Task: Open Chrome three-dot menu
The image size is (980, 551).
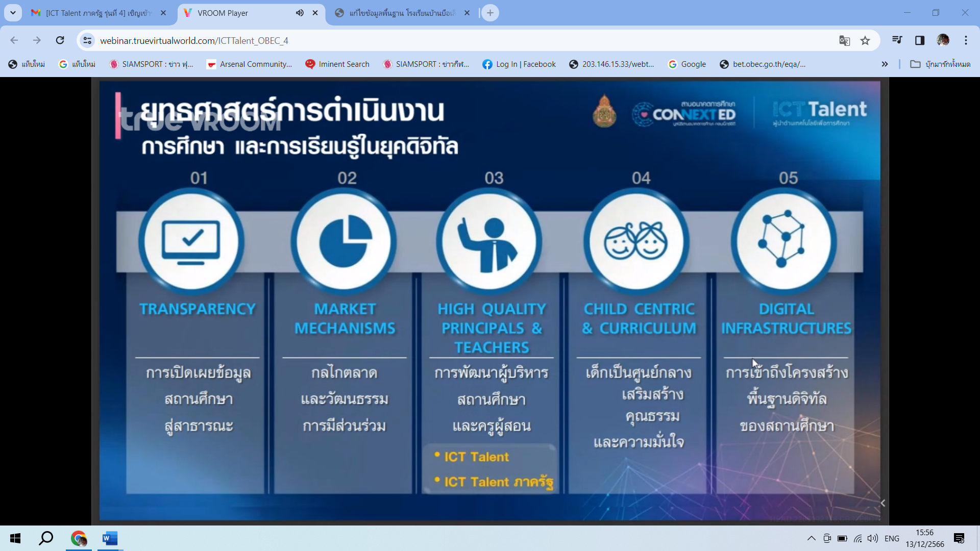Action: [x=966, y=40]
